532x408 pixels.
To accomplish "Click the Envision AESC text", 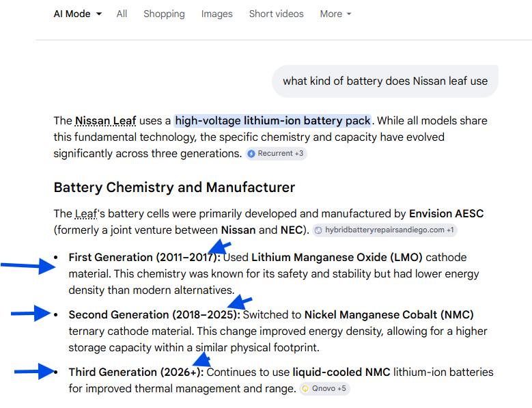I will [x=446, y=213].
